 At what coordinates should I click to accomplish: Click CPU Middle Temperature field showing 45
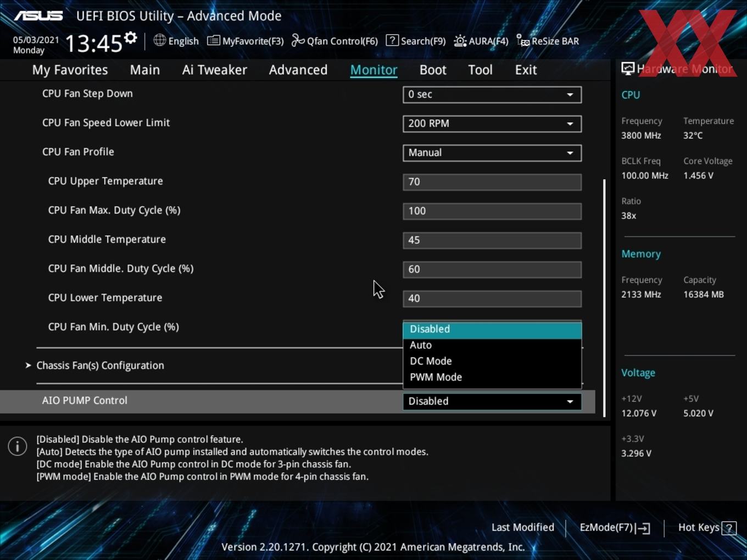click(x=492, y=240)
